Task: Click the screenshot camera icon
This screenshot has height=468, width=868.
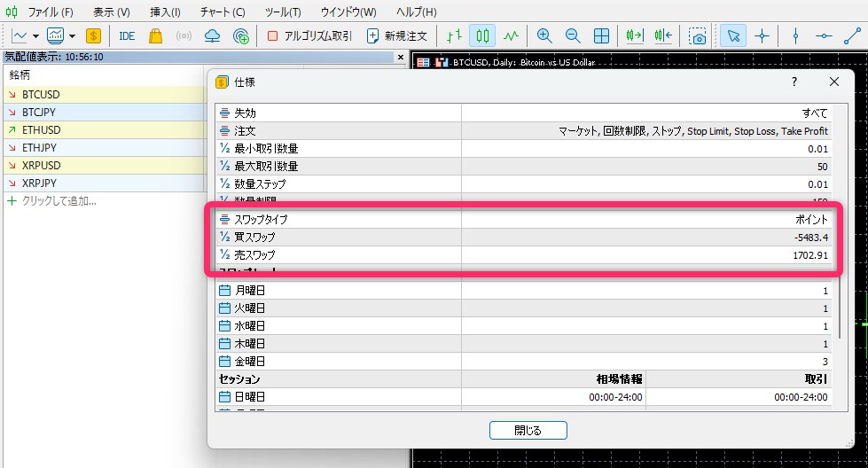Action: click(x=697, y=36)
